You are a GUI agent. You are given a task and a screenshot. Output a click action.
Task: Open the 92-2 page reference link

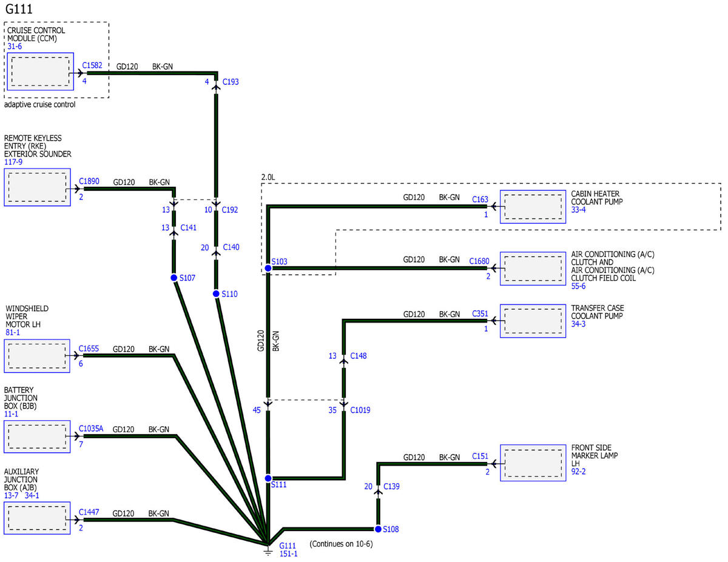(579, 471)
